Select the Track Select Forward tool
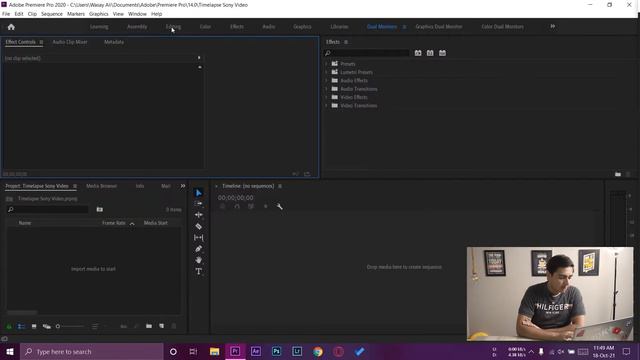This screenshot has height=360, width=640. [x=199, y=204]
